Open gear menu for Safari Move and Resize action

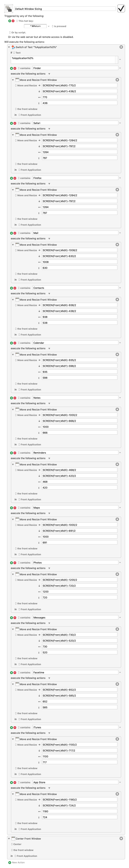[x=117, y=135]
